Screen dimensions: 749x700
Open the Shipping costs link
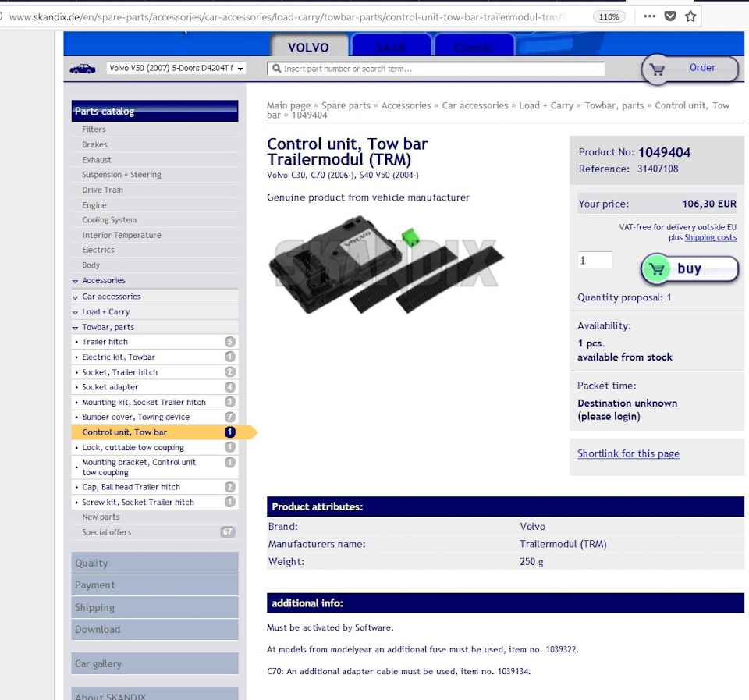[x=710, y=237]
